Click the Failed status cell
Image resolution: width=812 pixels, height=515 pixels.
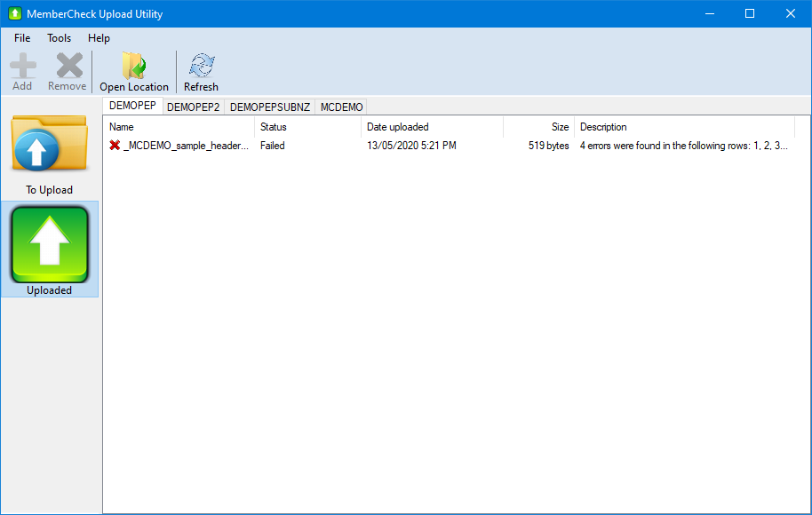[273, 146]
